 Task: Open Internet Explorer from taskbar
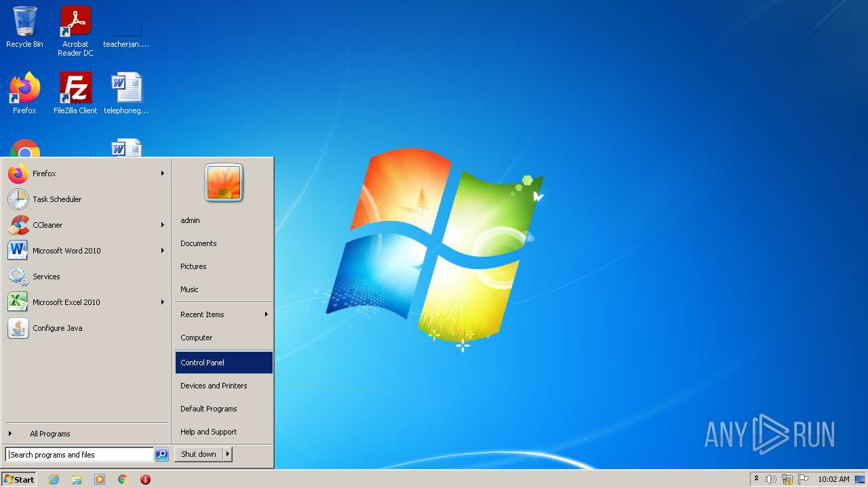[x=54, y=479]
